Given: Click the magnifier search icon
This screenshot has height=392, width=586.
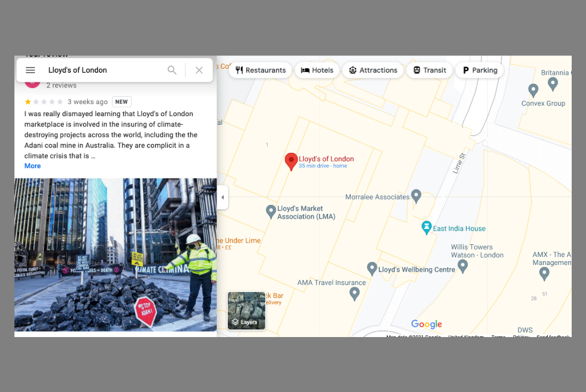Looking at the screenshot, I should point(172,70).
